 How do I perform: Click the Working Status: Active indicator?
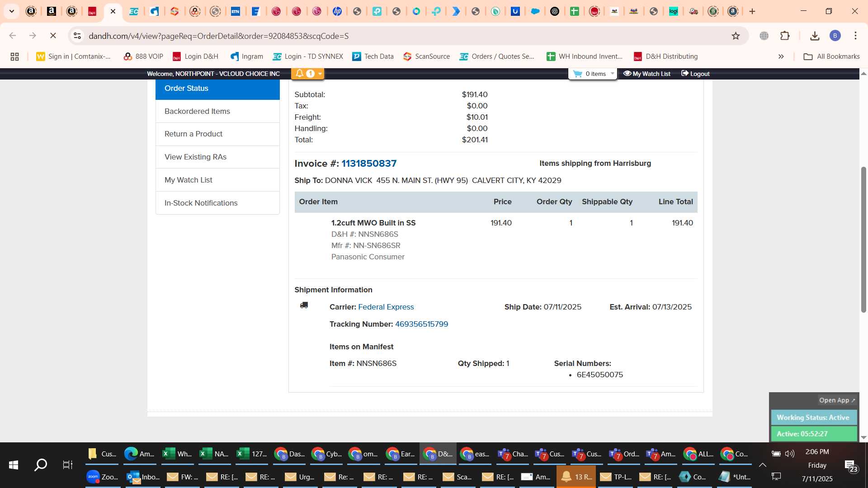(x=813, y=418)
